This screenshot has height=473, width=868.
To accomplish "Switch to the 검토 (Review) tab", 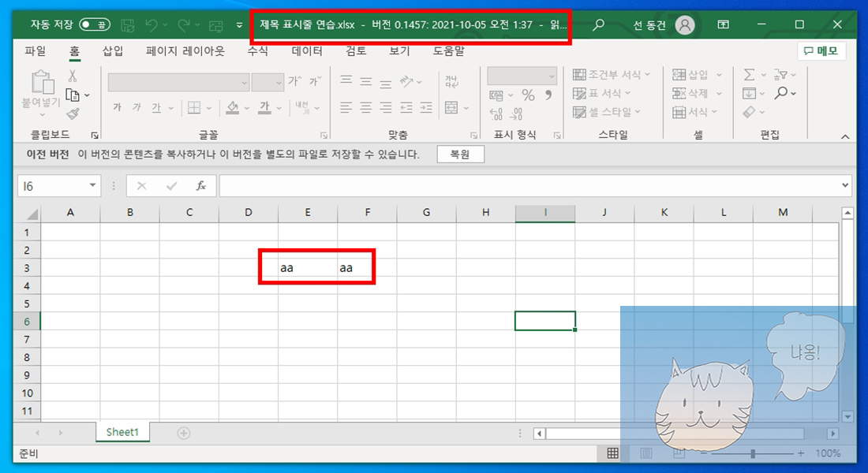I will click(x=356, y=51).
